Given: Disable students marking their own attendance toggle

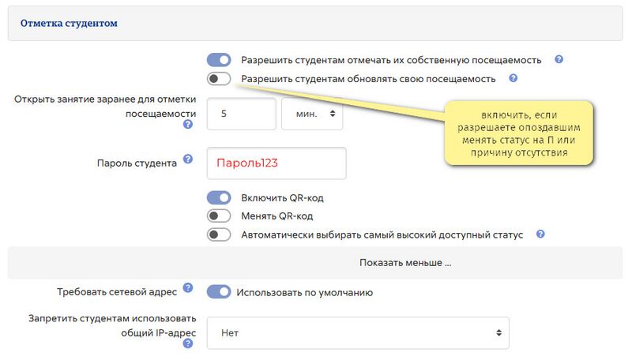Looking at the screenshot, I should [x=219, y=60].
